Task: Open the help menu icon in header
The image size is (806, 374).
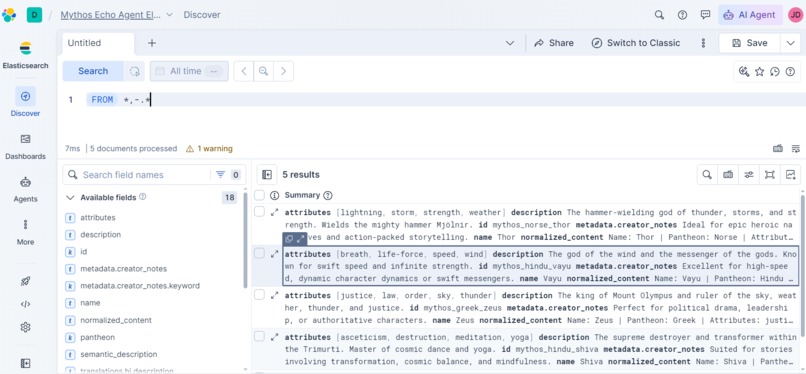Action: point(682,15)
